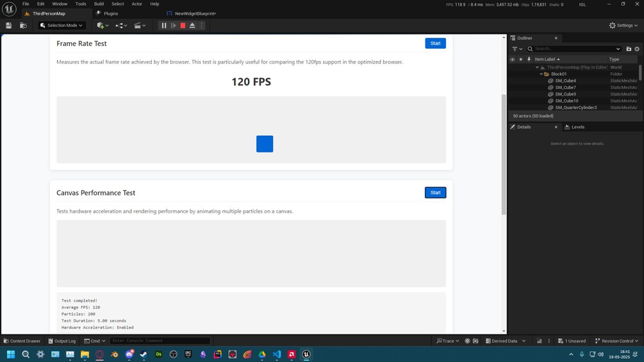Open the Tools menu
Image resolution: width=644 pixels, height=362 pixels.
click(x=81, y=4)
